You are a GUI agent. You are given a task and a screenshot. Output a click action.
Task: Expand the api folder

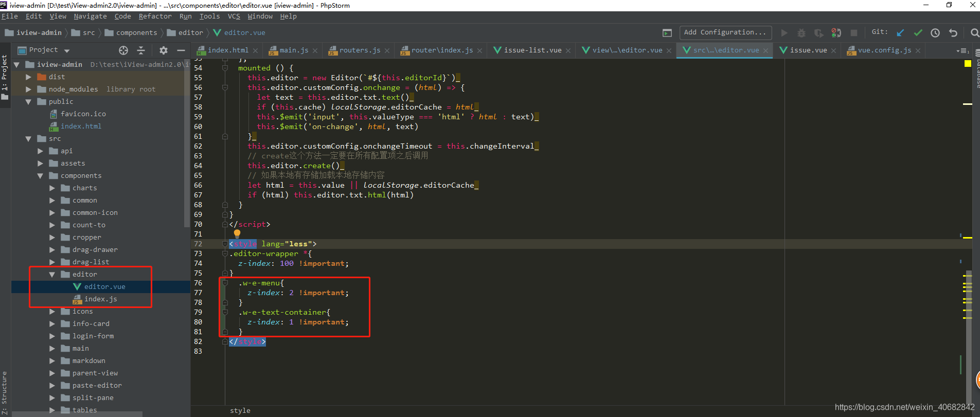tap(41, 151)
